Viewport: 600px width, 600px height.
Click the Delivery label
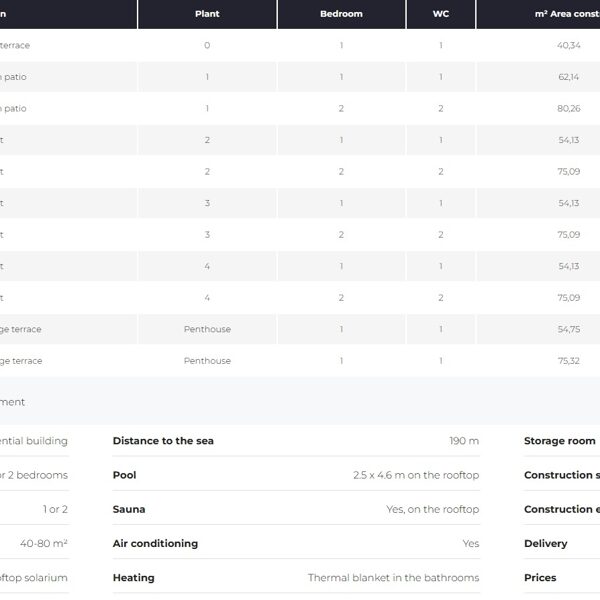click(545, 543)
